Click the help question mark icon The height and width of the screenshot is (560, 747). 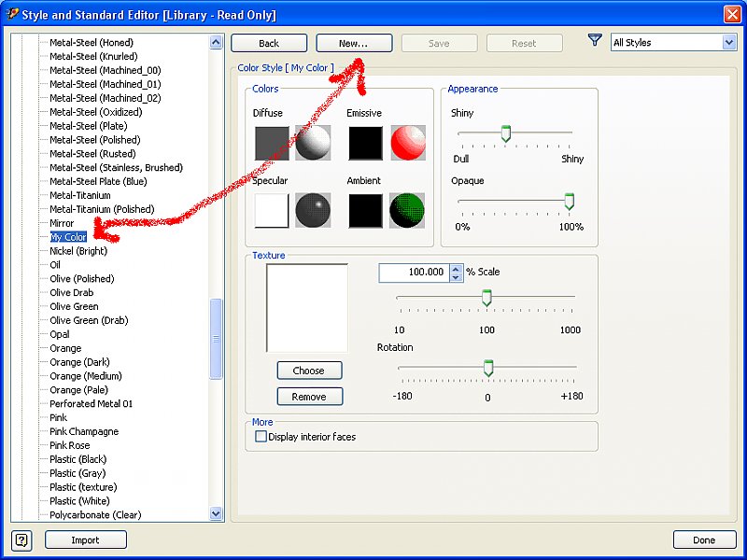[21, 539]
